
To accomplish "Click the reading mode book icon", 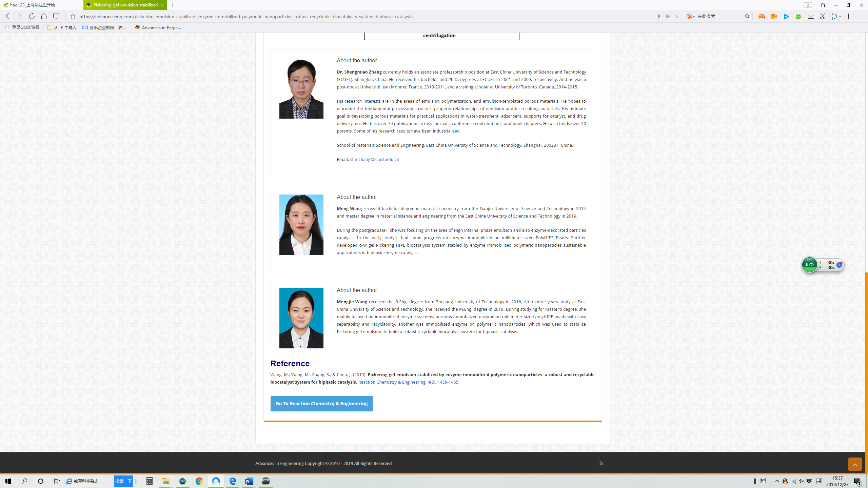I will [56, 16].
